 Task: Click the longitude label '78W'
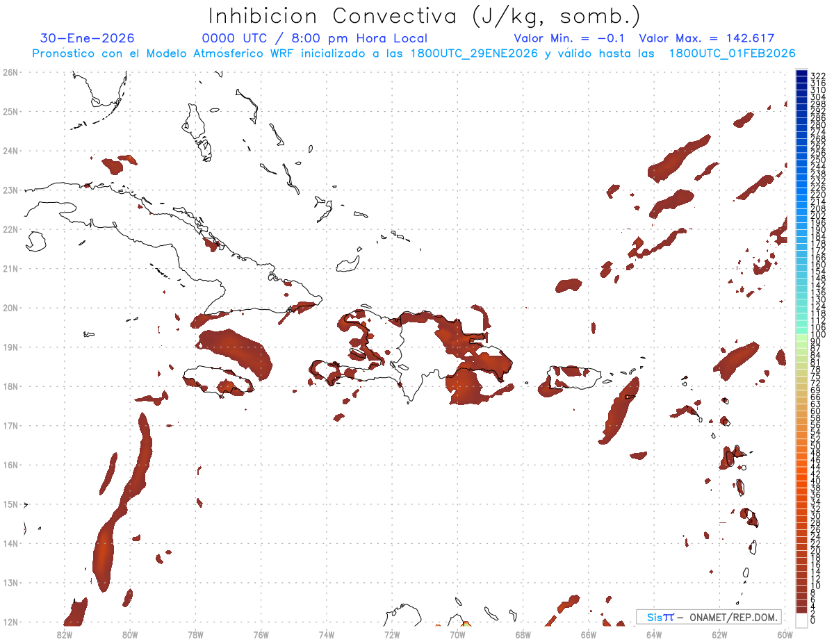(195, 634)
